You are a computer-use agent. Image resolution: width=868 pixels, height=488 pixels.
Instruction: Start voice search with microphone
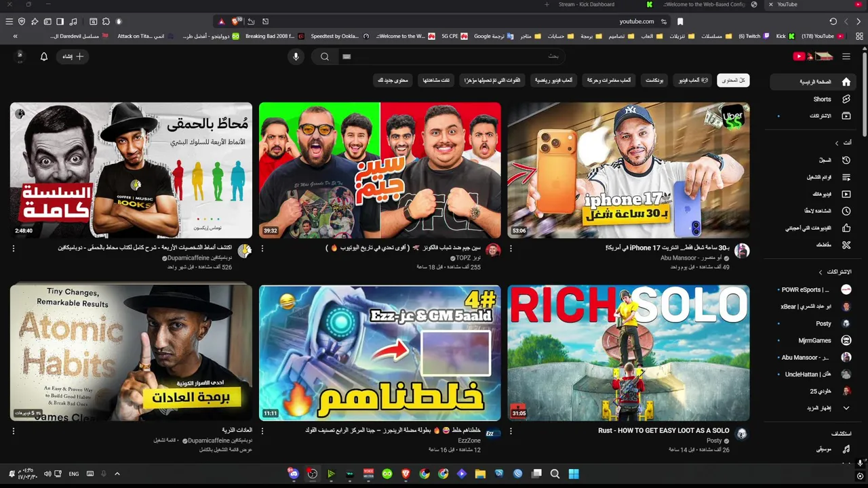click(x=296, y=57)
